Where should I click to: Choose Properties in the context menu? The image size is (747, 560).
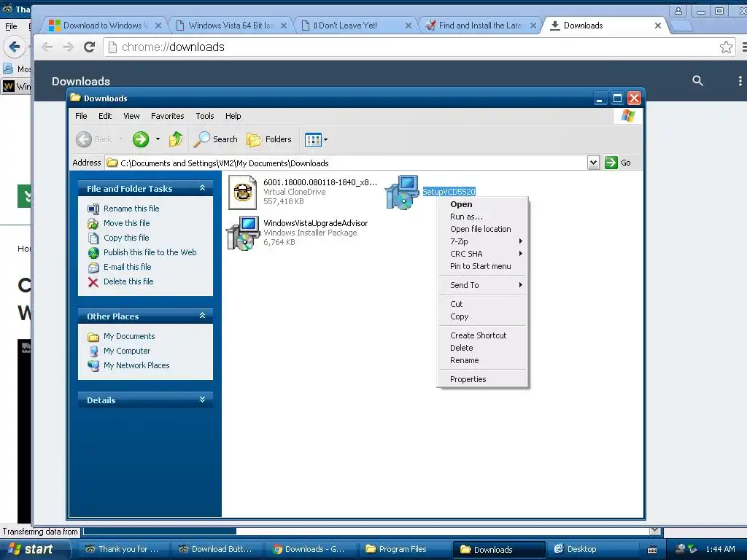(482, 379)
